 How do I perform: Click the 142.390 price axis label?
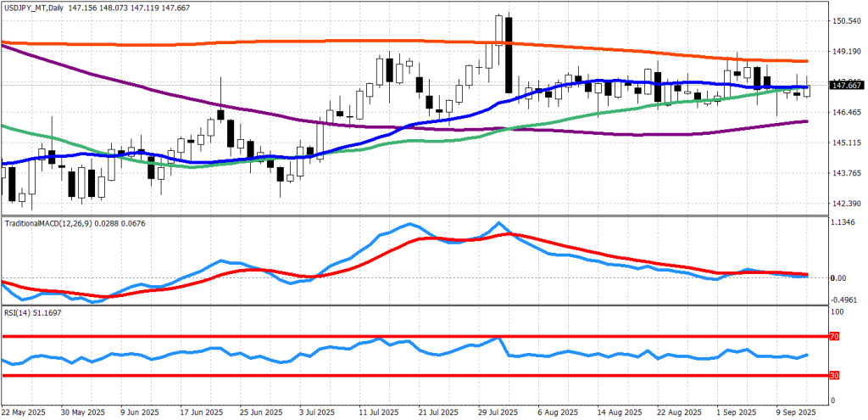[x=847, y=204]
